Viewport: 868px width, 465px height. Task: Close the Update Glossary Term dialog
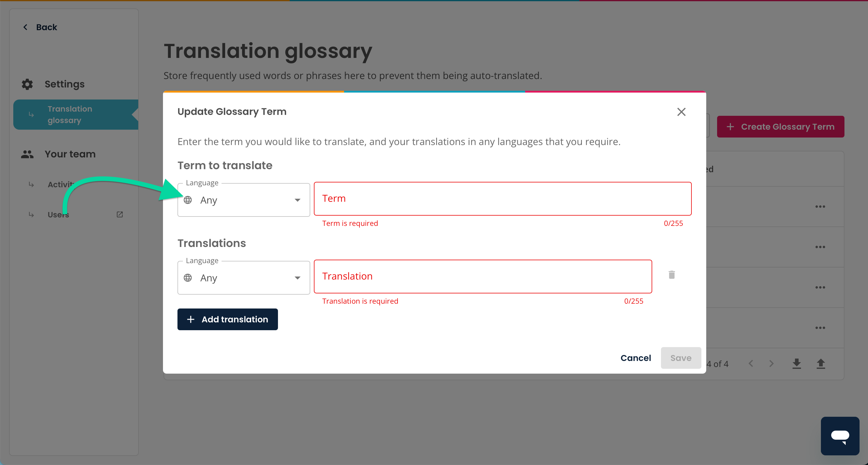tap(681, 112)
